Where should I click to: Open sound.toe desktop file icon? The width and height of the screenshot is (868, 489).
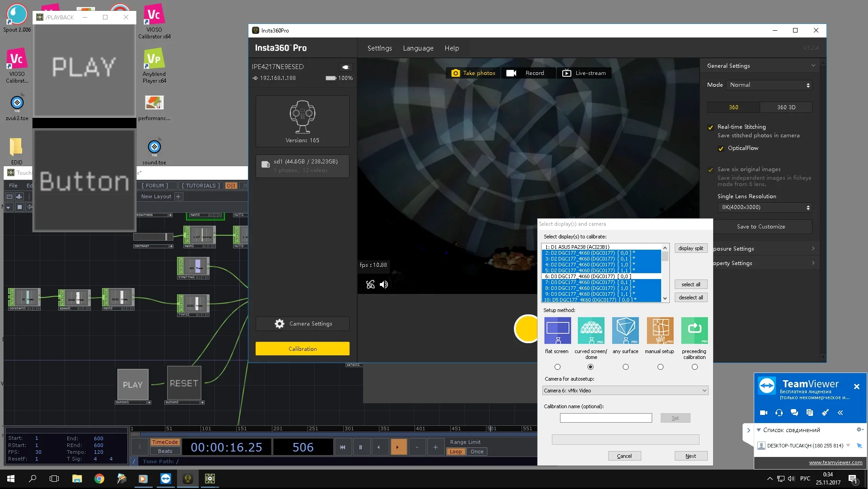coord(154,152)
